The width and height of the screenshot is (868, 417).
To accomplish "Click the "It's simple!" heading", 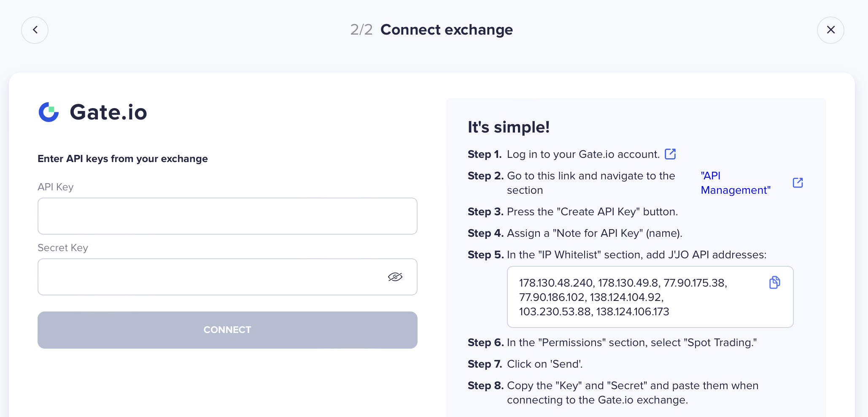I will point(509,127).
